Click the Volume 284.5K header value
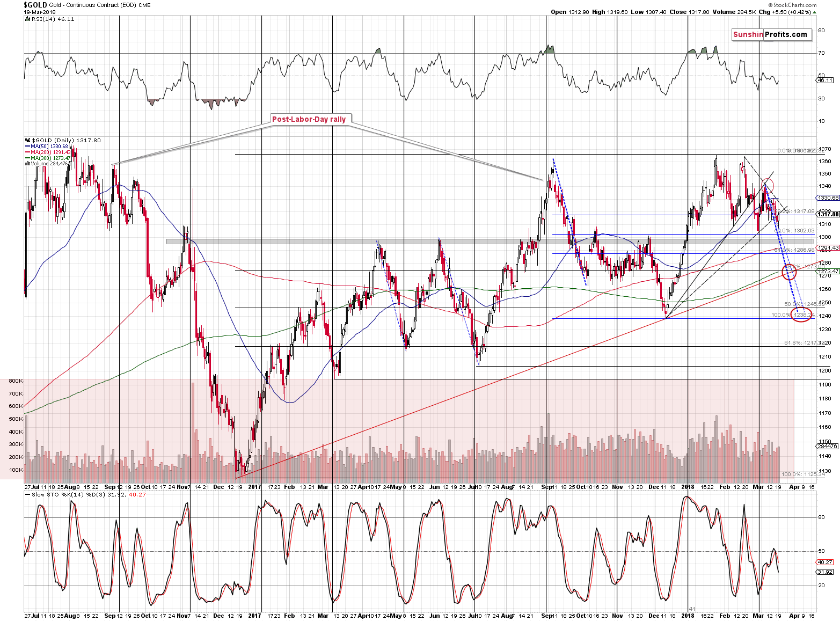 tap(734, 12)
